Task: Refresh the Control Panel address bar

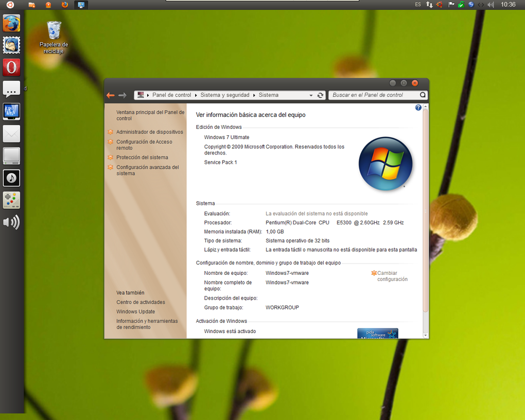Action: click(x=321, y=95)
